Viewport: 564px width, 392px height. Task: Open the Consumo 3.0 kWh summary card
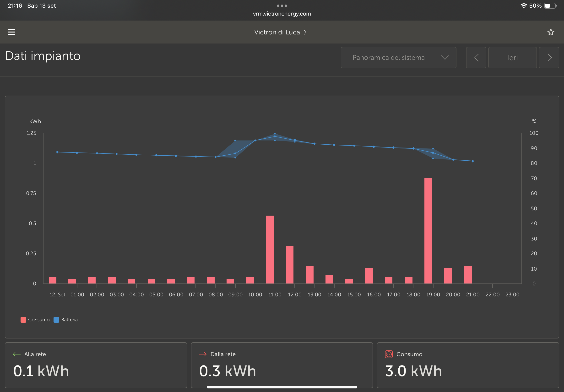(467, 365)
